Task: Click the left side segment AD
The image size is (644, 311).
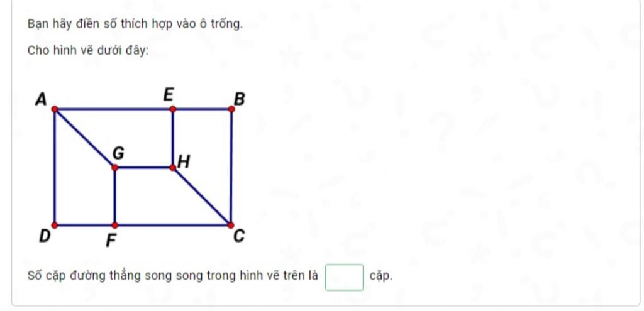Action: [x=55, y=167]
